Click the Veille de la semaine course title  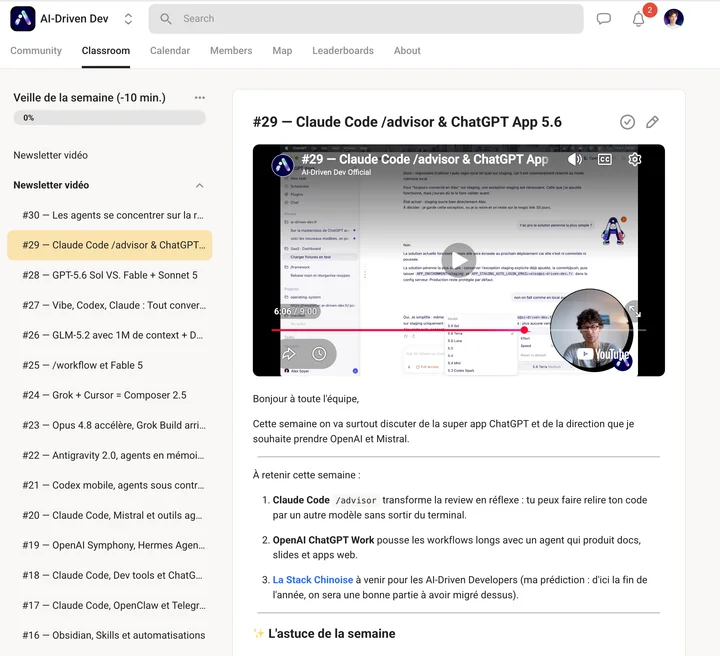[90, 97]
